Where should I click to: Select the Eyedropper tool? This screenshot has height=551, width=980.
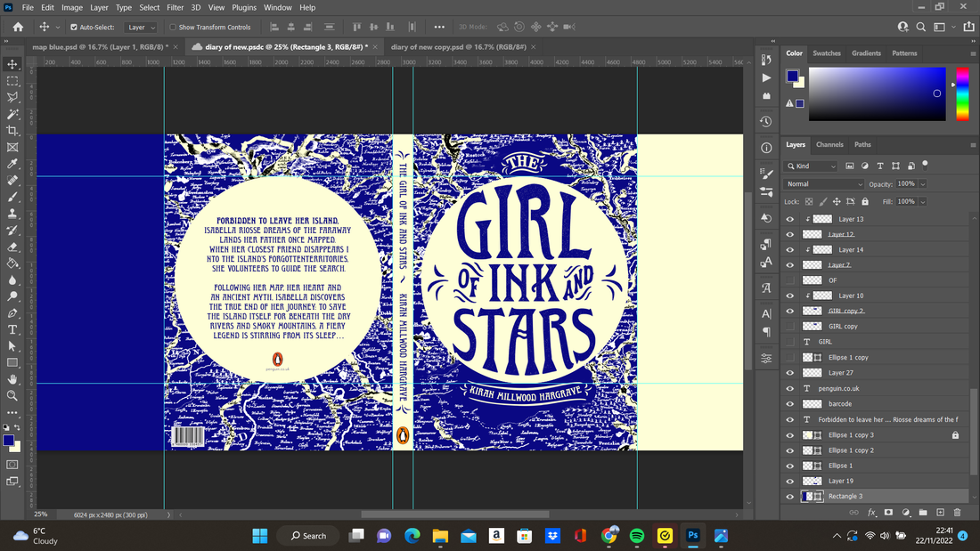12,164
